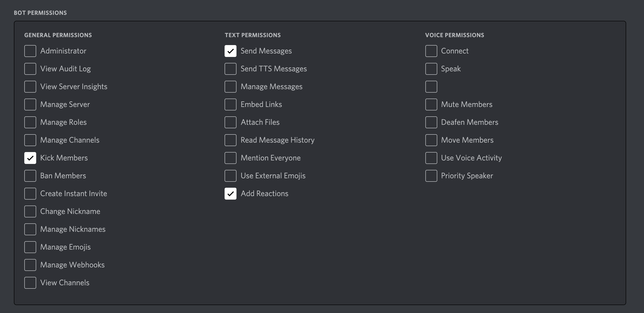Check the Manage Webhooks permission

click(x=30, y=265)
